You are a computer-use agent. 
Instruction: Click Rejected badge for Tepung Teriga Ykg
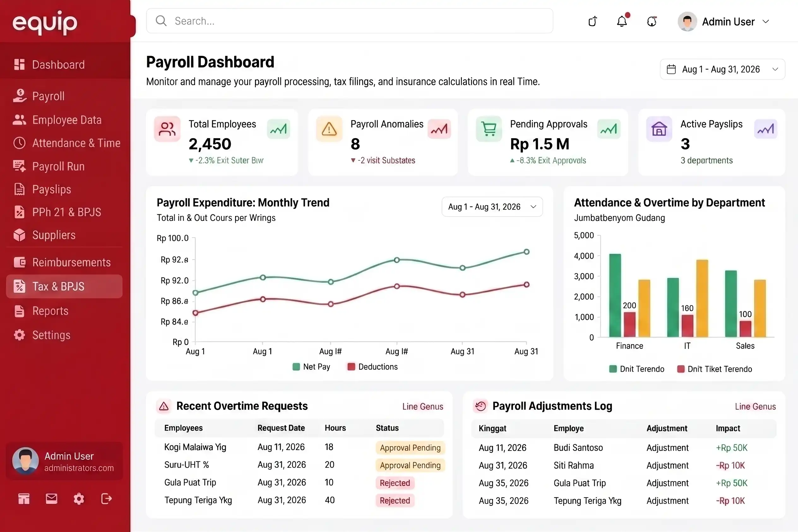(x=395, y=500)
